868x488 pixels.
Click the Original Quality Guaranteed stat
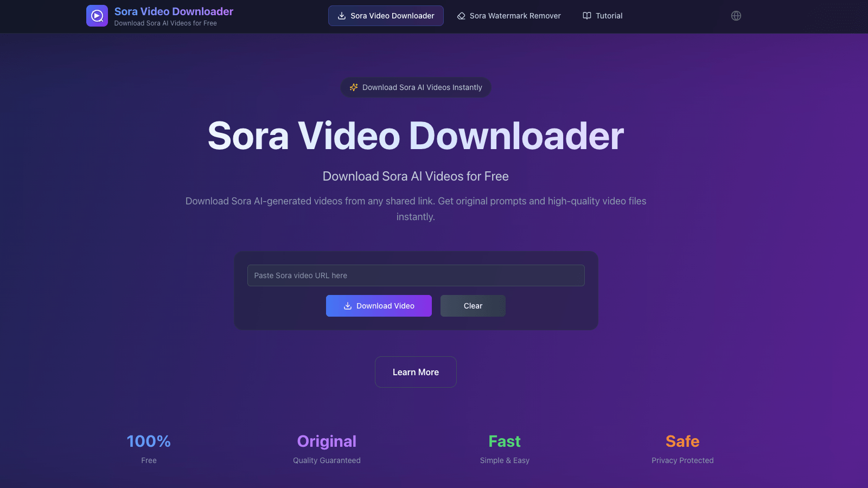[x=327, y=448]
